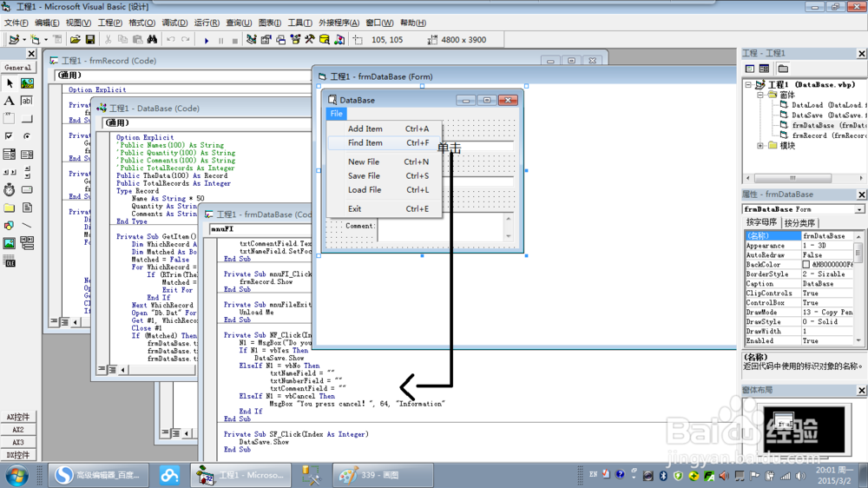Click the AX控件 toolbox tab button
This screenshot has width=868, height=488.
point(18,417)
